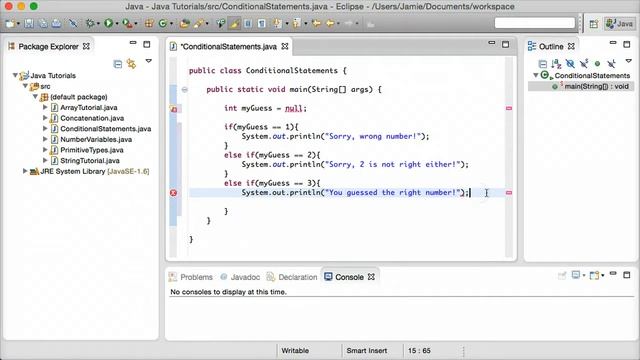Select ConditionalStatements.java in Package Explorer
The width and height of the screenshot is (640, 360).
point(106,129)
